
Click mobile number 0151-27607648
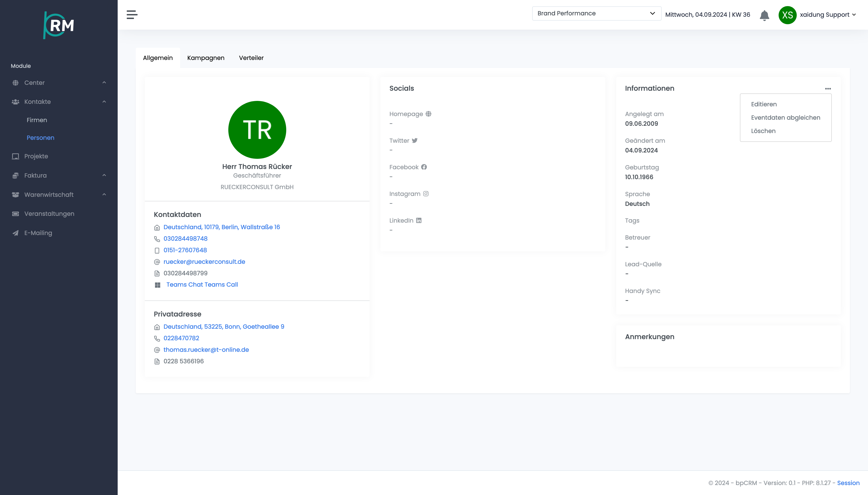(x=185, y=250)
